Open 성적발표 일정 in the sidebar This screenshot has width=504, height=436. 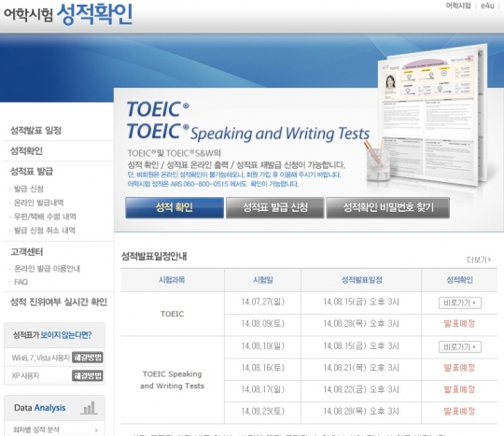(35, 131)
